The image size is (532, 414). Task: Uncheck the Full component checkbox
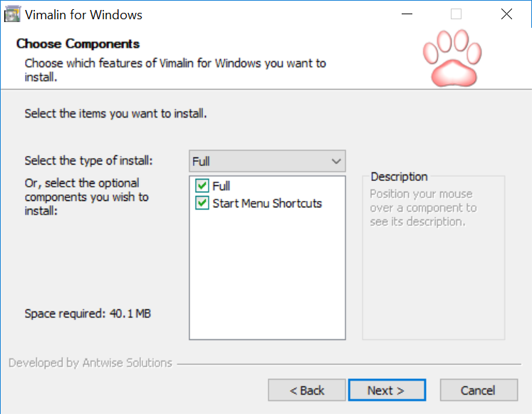pos(202,185)
